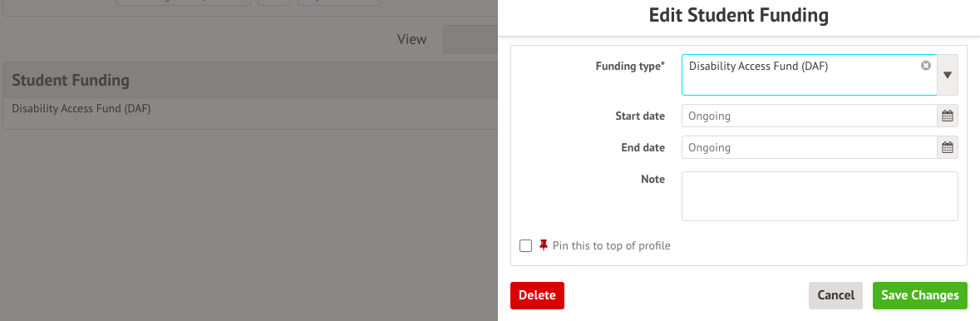This screenshot has height=321, width=980.
Task: Open the Start date calendar picker icon
Action: pyautogui.click(x=948, y=116)
